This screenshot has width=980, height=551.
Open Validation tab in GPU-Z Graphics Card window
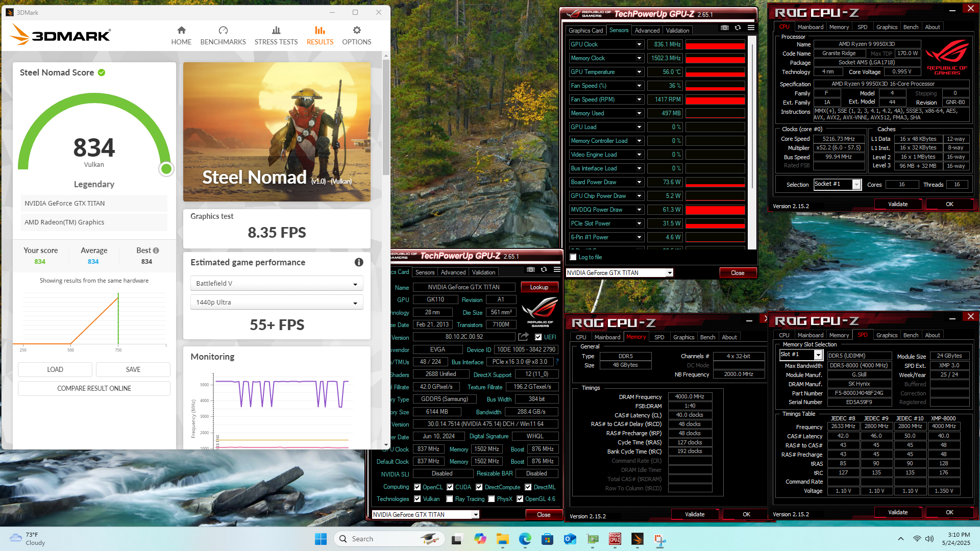click(x=483, y=272)
